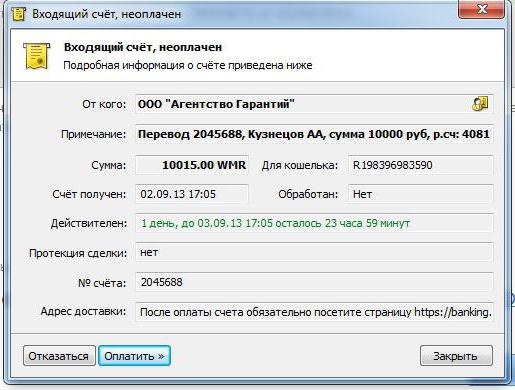Click the Оплатить » pay button
515x390 pixels.
coord(135,356)
